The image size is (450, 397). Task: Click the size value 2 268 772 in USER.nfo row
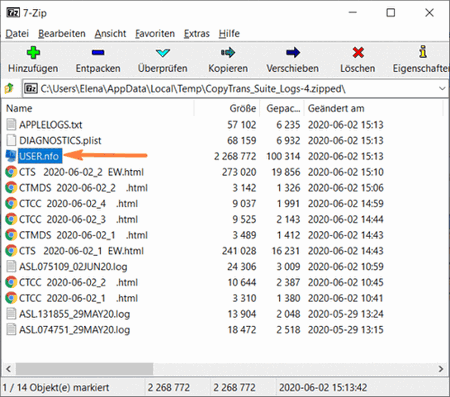[235, 156]
